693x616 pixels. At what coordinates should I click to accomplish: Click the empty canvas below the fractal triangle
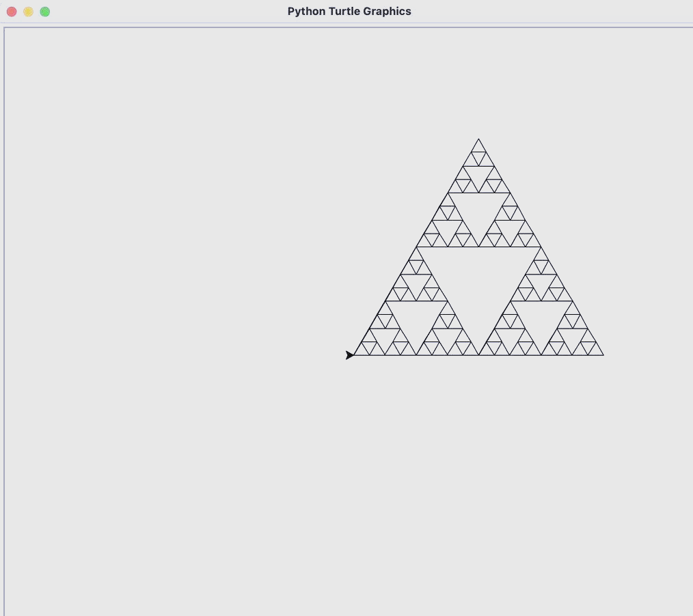(478, 478)
